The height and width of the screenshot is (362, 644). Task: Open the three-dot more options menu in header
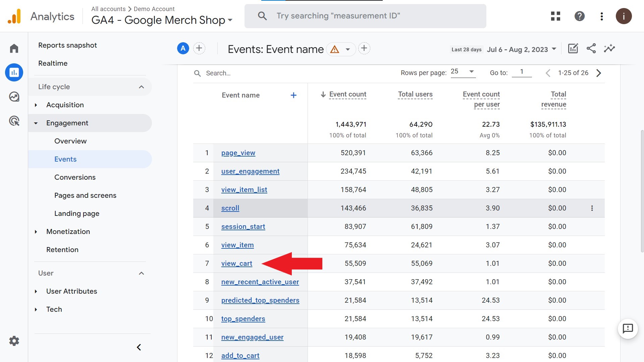pyautogui.click(x=602, y=16)
